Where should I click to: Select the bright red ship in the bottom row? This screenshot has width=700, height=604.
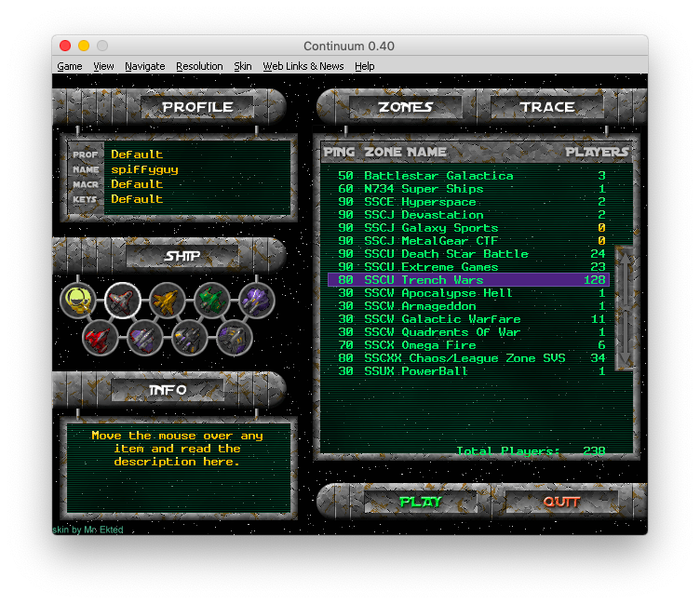tap(100, 337)
